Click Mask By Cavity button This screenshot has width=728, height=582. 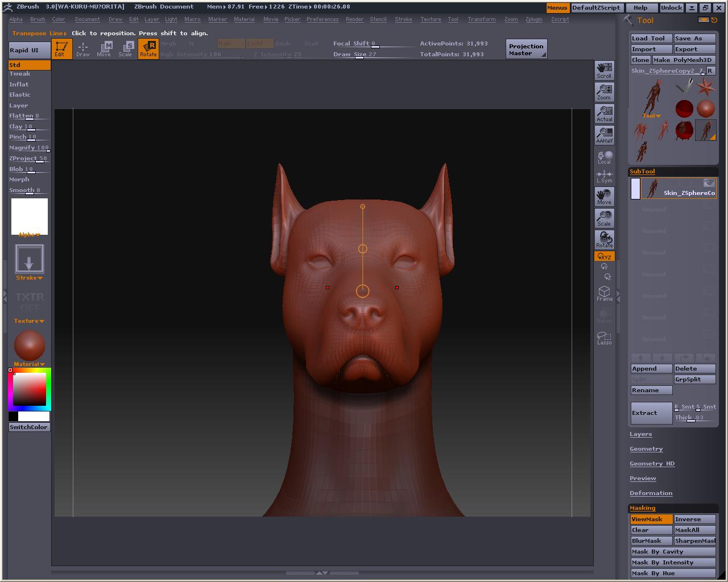click(673, 551)
